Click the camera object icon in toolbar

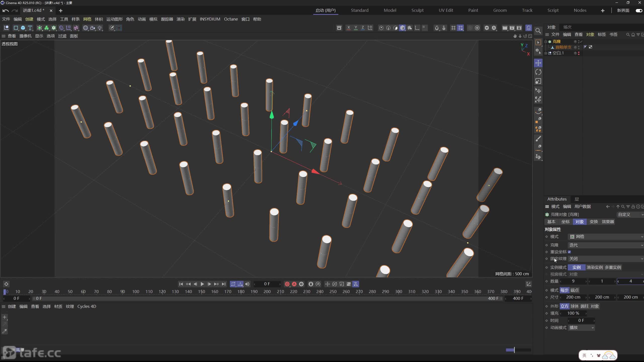[93, 28]
